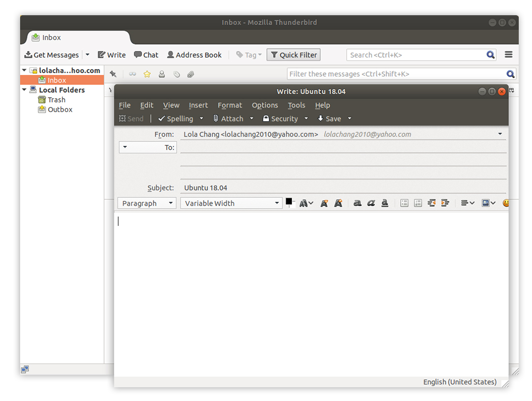Image resolution: width=532 pixels, height=401 pixels.
Task: Open the Tag dropdown
Action: 249,55
